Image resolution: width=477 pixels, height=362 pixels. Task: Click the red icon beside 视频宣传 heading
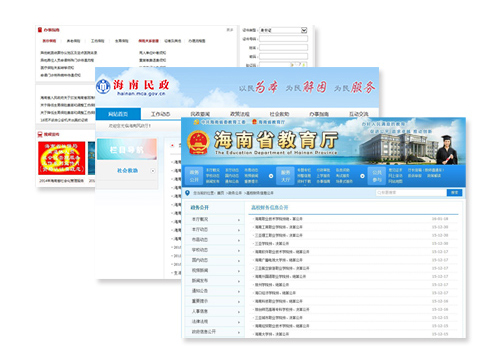pos(40,134)
